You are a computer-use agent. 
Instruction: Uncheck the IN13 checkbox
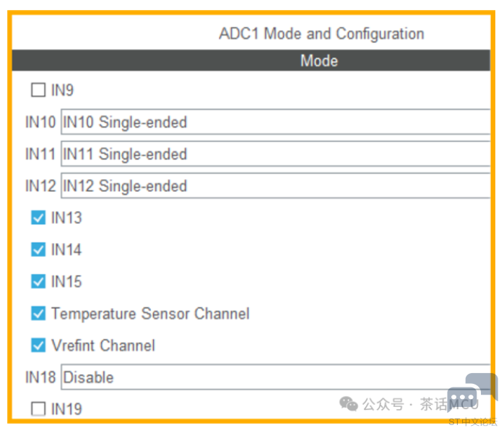click(38, 218)
